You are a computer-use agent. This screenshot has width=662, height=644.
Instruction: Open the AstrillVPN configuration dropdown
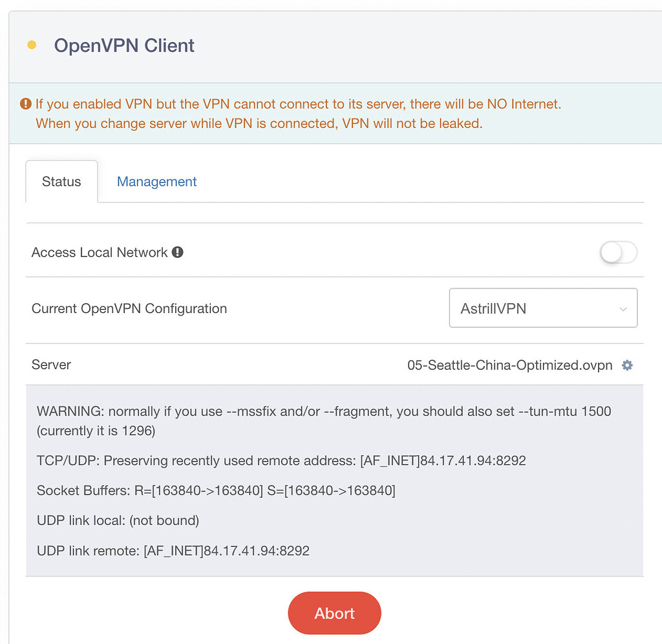(543, 308)
